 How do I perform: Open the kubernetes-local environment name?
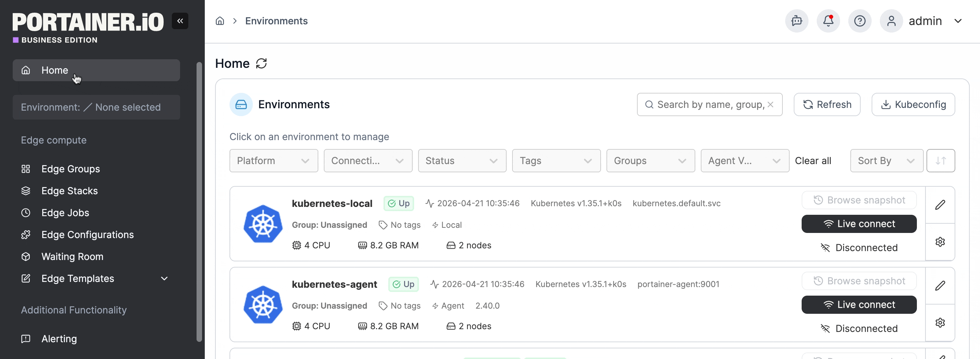coord(332,203)
